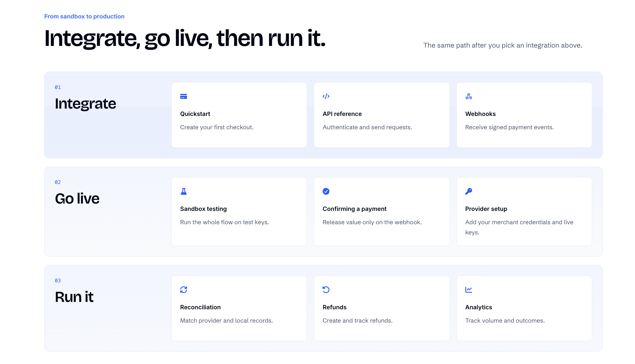Click the 'Go live' section heading

[77, 198]
